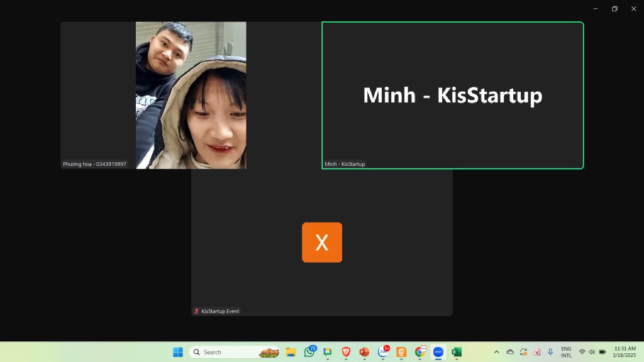The height and width of the screenshot is (362, 644).
Task: Open Wi-Fi settings from the system tray
Action: pyautogui.click(x=582, y=352)
